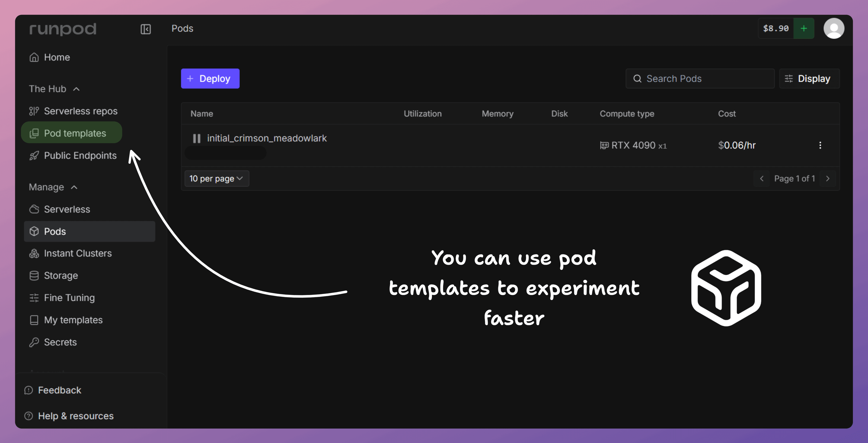
Task: Collapse the sidebar panel icon
Action: [146, 29]
